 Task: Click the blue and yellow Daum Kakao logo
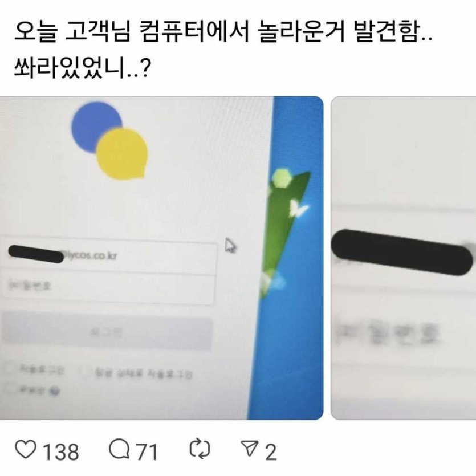point(109,141)
